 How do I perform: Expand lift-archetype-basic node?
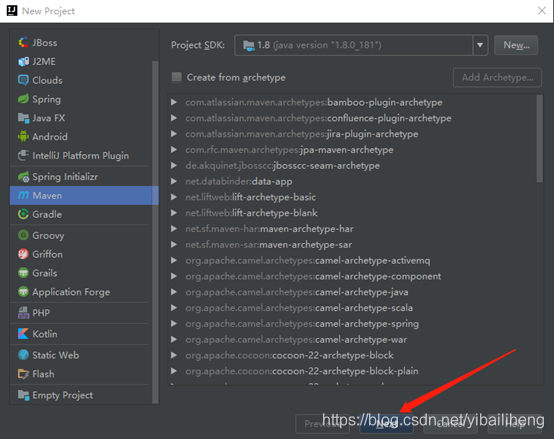coord(174,197)
